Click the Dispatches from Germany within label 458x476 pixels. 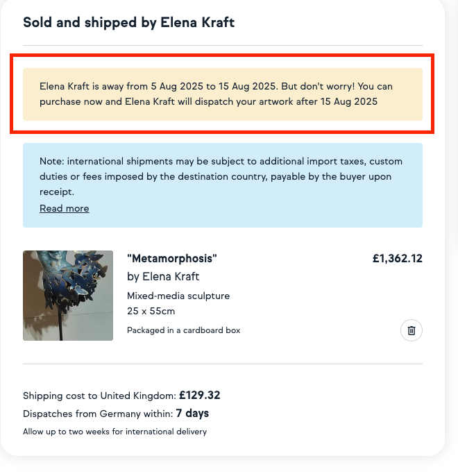tap(98, 414)
